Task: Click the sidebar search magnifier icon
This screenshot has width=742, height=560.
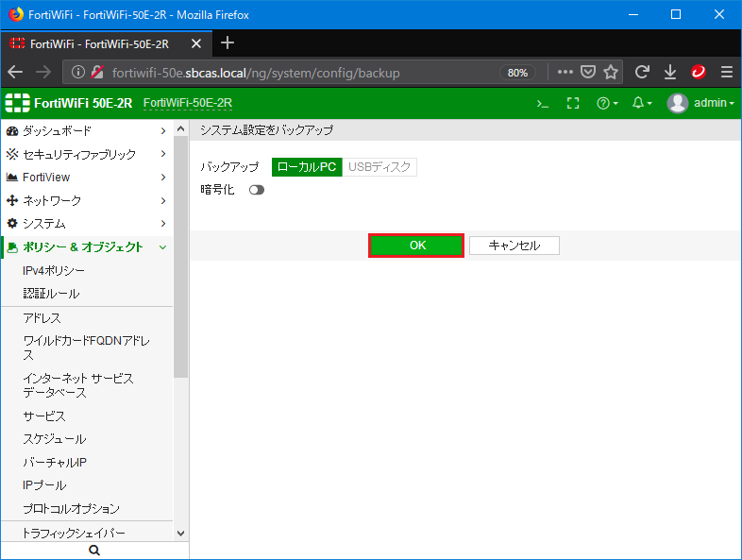Action: coord(94,551)
